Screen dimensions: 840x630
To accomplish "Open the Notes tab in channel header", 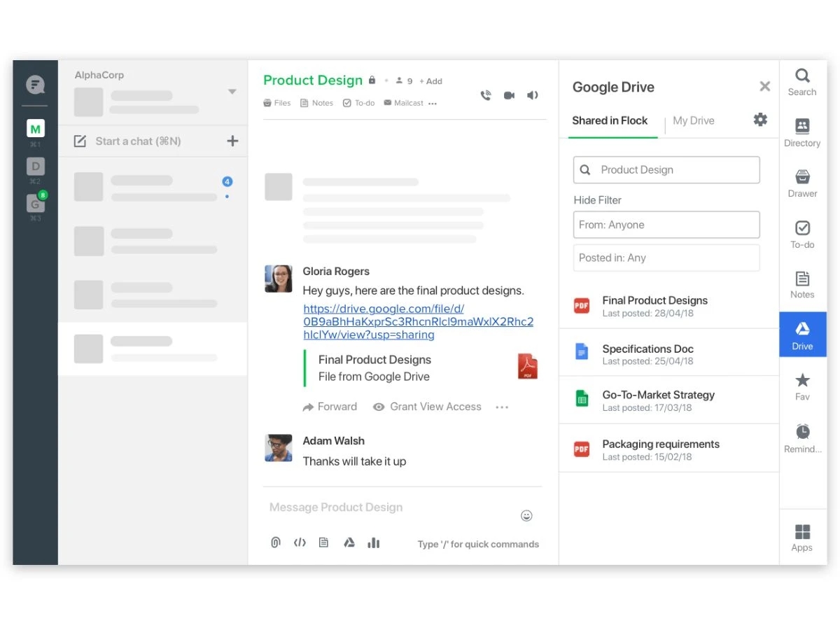I will coord(316,103).
